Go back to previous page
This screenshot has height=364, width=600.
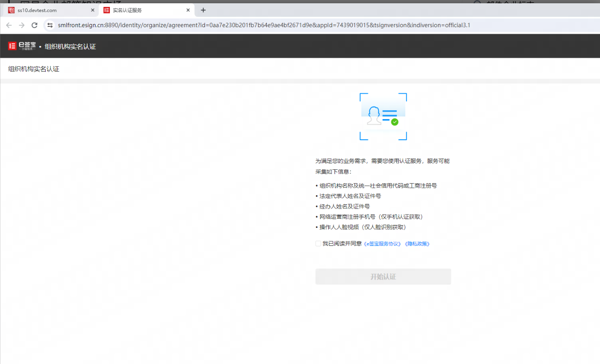[9, 25]
